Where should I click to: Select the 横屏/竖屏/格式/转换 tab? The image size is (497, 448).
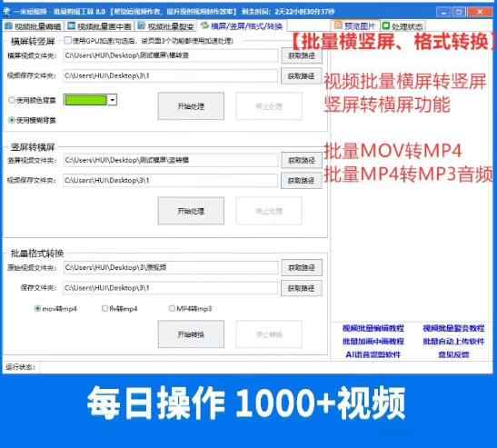(x=242, y=26)
